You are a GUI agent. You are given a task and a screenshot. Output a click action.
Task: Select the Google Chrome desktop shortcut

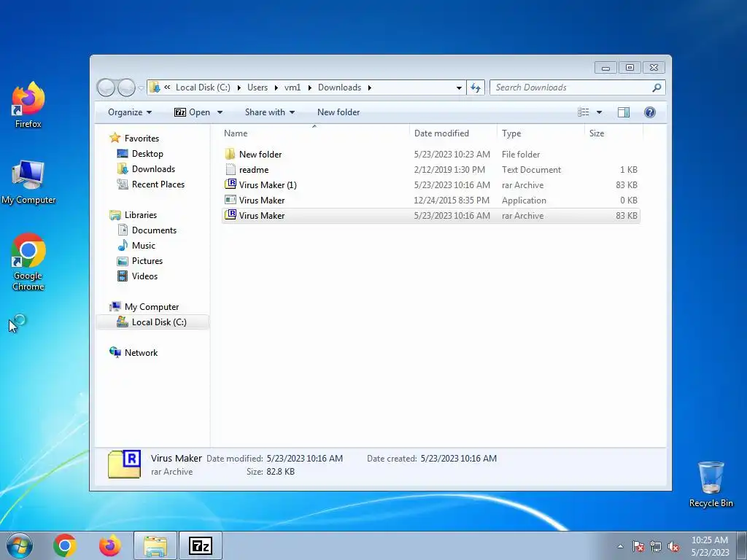pos(28,262)
